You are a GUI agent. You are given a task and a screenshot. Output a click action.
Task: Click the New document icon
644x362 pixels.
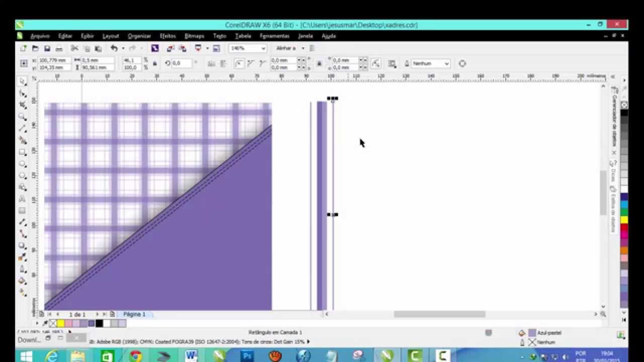point(23,48)
